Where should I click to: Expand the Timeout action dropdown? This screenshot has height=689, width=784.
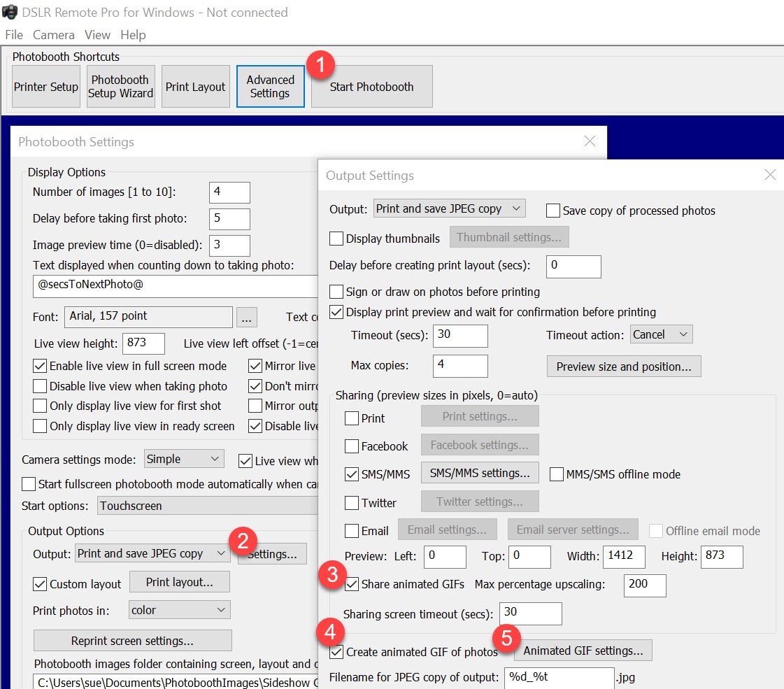click(x=662, y=334)
